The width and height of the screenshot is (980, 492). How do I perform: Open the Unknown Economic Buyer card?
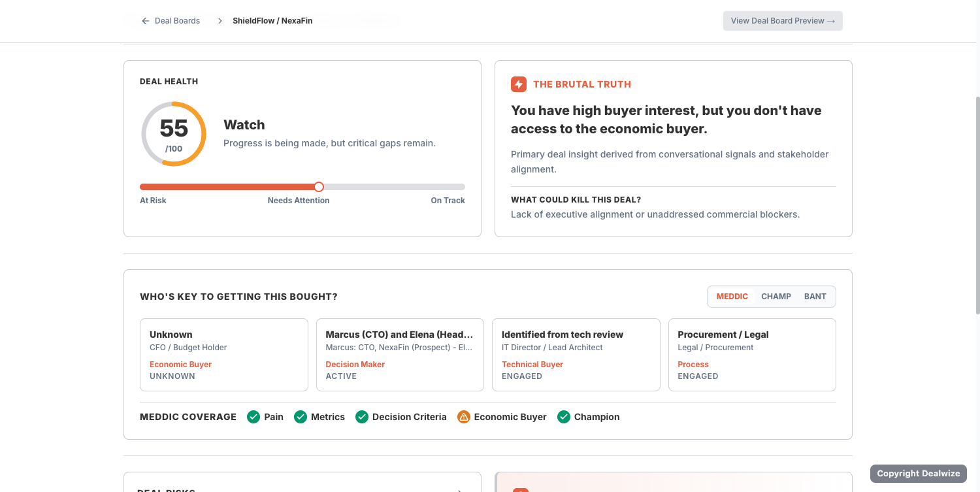(224, 355)
